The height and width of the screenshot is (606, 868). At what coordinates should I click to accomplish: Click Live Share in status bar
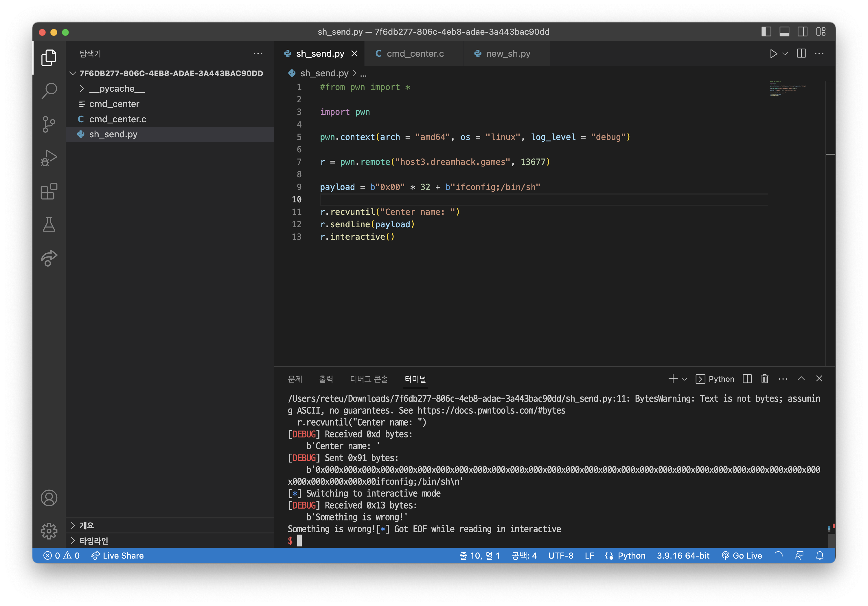(x=117, y=555)
